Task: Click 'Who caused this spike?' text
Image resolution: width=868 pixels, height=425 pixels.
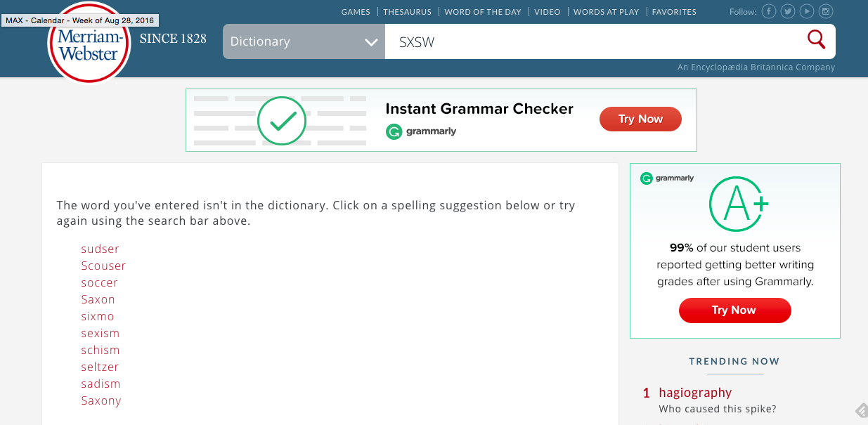Action: coord(718,409)
